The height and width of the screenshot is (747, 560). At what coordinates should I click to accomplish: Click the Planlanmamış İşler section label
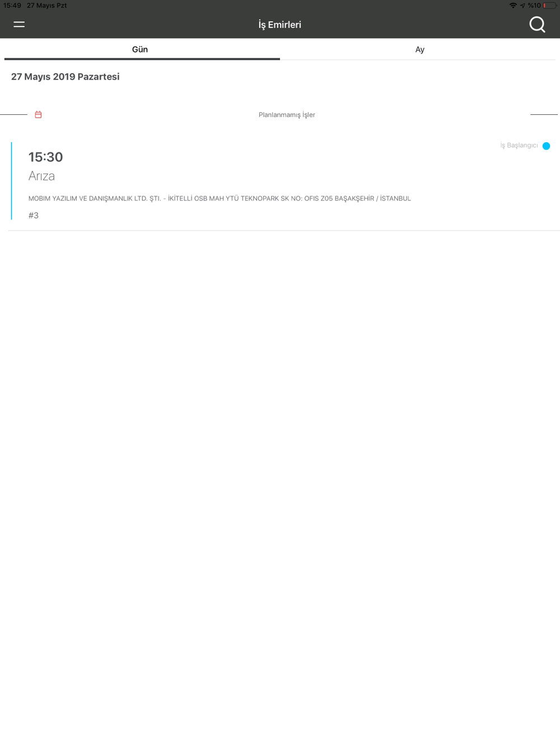tap(287, 115)
